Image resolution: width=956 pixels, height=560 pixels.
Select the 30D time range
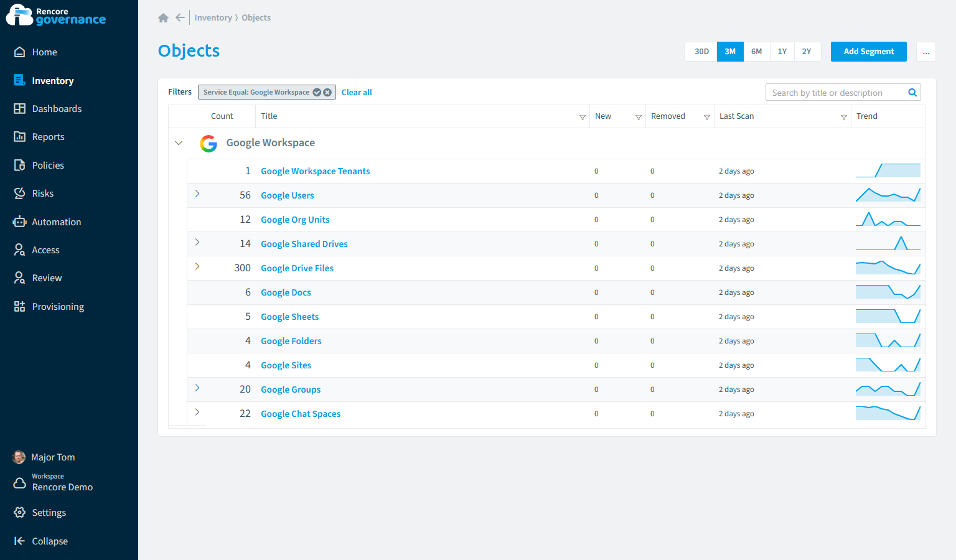(701, 52)
